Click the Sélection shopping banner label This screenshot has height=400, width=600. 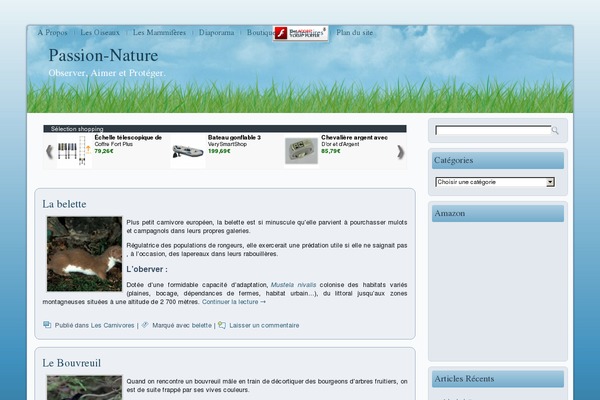point(77,129)
